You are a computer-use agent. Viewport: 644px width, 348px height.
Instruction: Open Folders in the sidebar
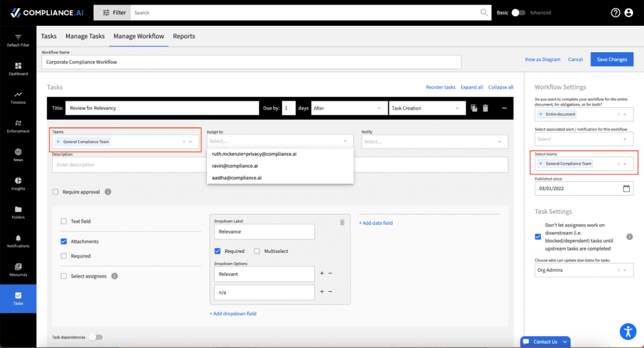point(18,213)
